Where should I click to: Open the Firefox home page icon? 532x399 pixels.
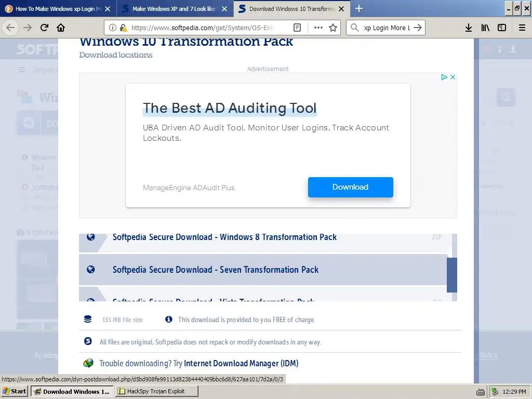(61, 28)
